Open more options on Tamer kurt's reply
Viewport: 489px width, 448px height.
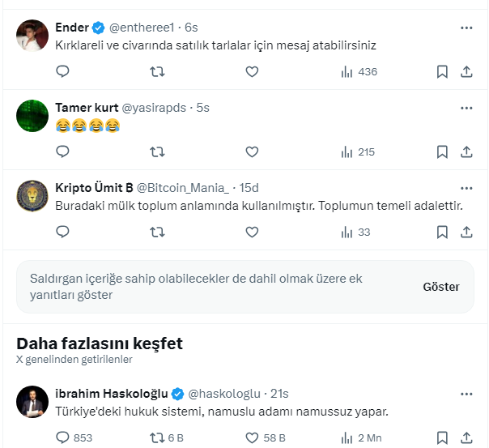coord(466,108)
